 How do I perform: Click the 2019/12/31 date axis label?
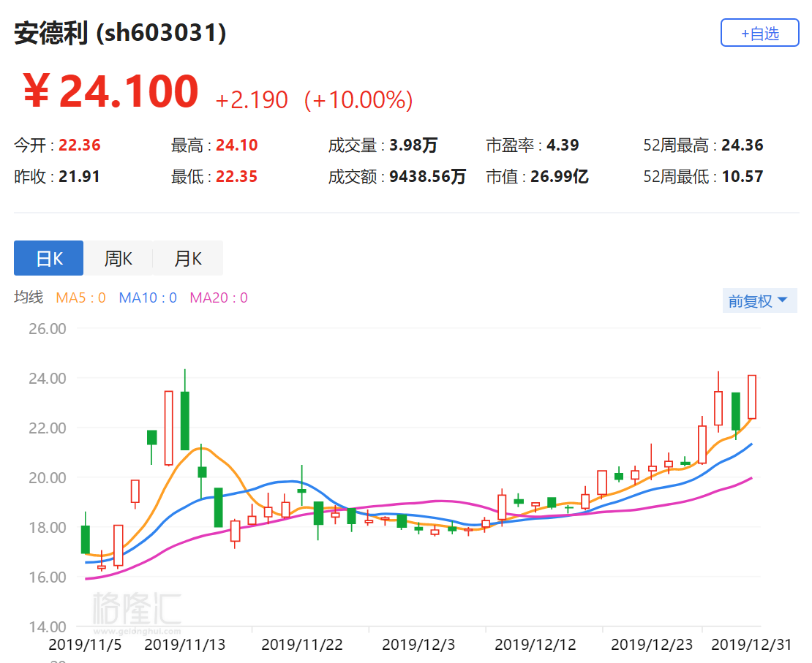pyautogui.click(x=751, y=645)
